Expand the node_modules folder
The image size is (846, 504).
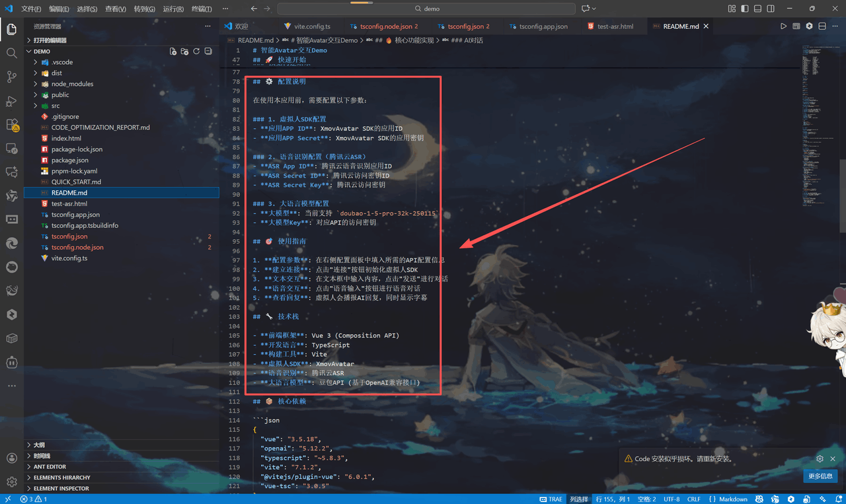tap(121, 84)
